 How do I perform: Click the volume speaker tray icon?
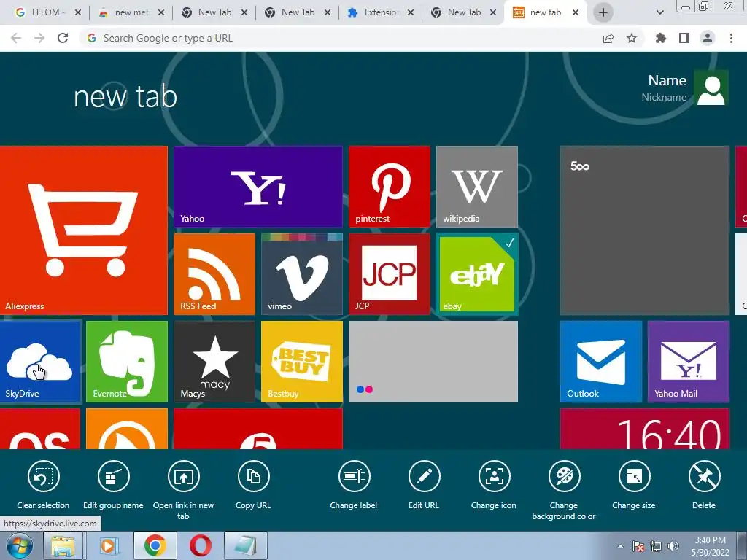[673, 546]
